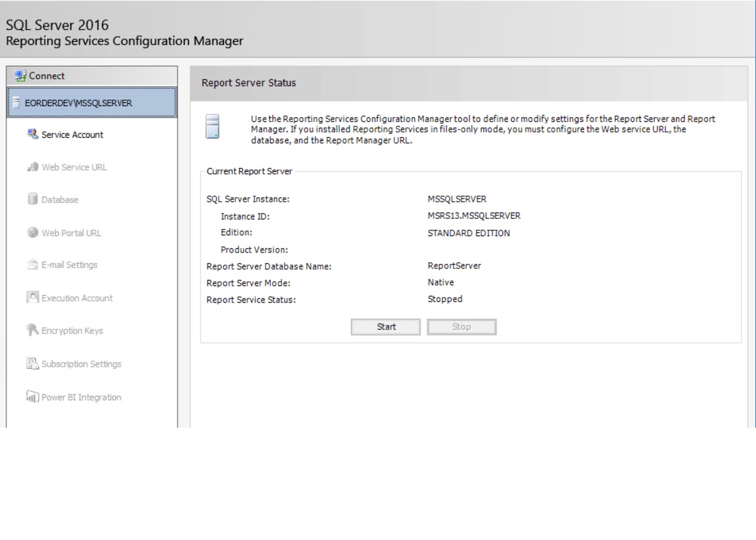Start the report service
The image size is (756, 540).
(386, 327)
